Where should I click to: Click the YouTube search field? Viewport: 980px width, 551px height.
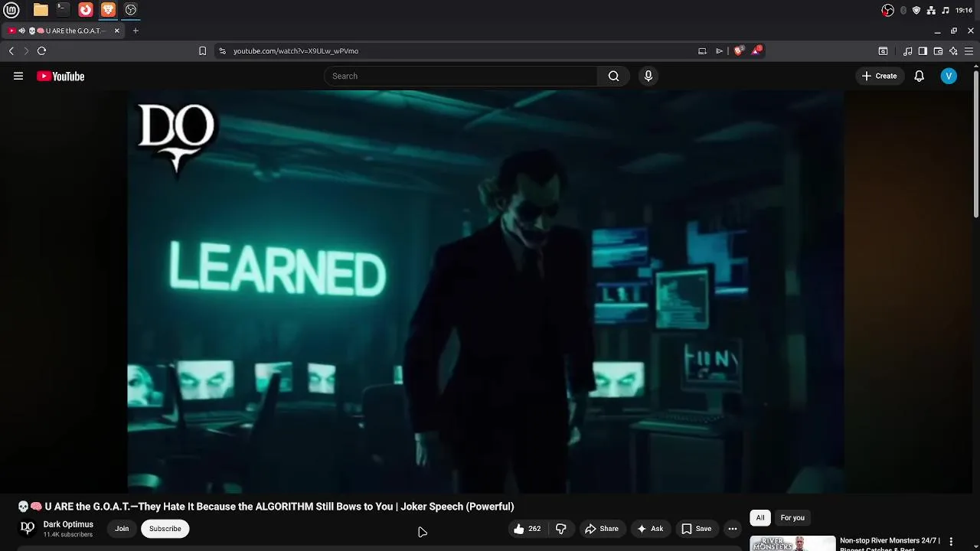pos(461,76)
